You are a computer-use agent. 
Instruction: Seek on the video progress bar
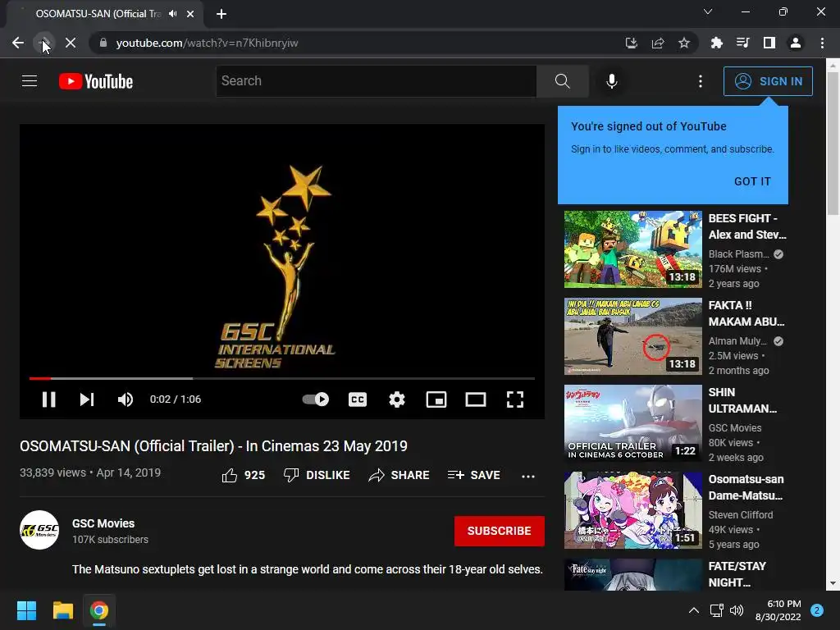[x=282, y=378]
